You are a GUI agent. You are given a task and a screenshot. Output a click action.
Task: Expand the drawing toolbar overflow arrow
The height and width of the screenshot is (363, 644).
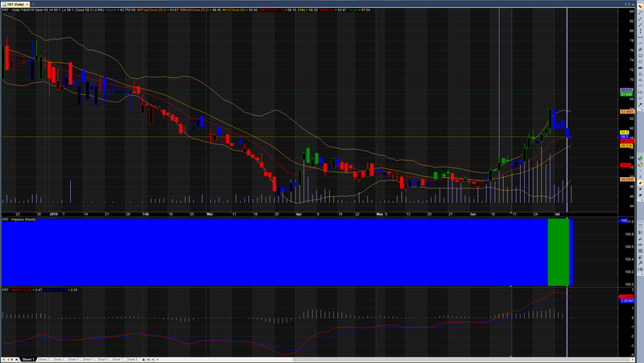tap(640, 109)
